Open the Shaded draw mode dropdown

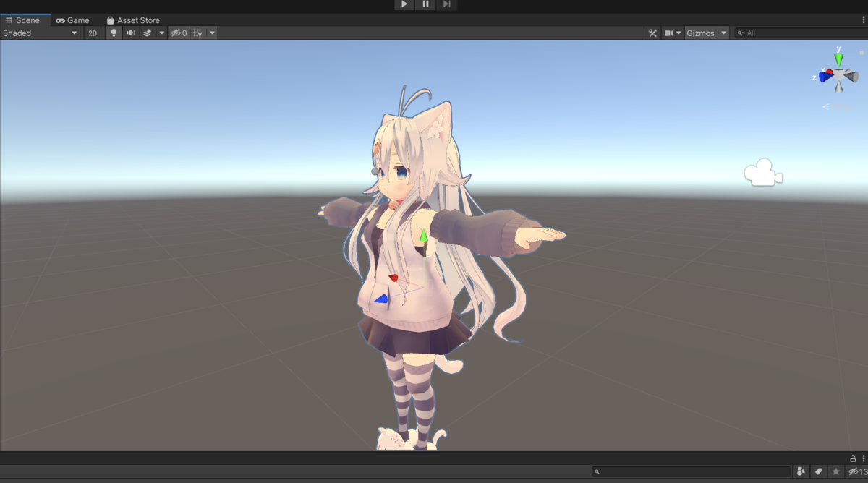pos(36,33)
